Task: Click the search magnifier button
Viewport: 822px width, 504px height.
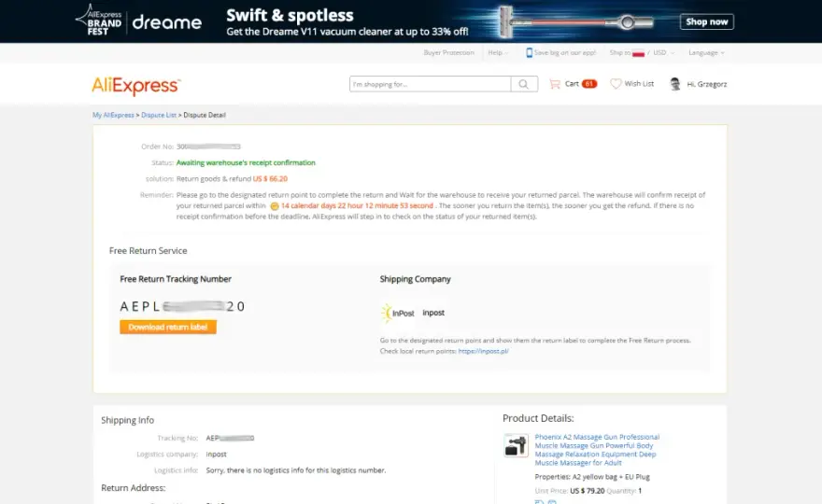Action: click(524, 84)
